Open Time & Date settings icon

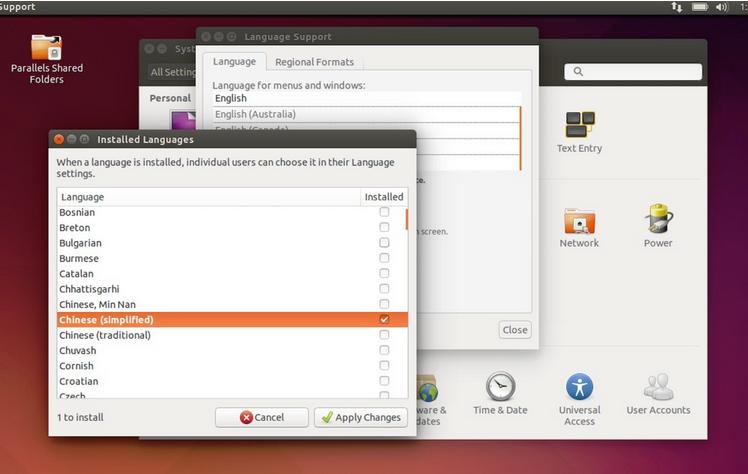click(500, 393)
